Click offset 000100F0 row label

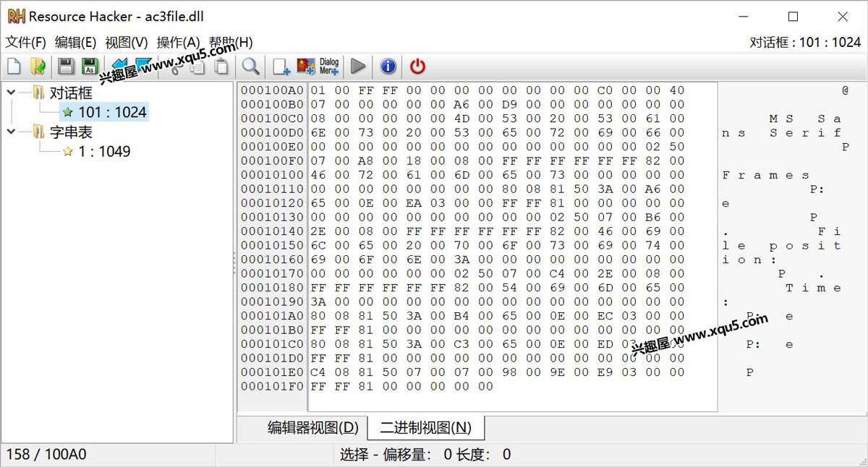click(273, 160)
